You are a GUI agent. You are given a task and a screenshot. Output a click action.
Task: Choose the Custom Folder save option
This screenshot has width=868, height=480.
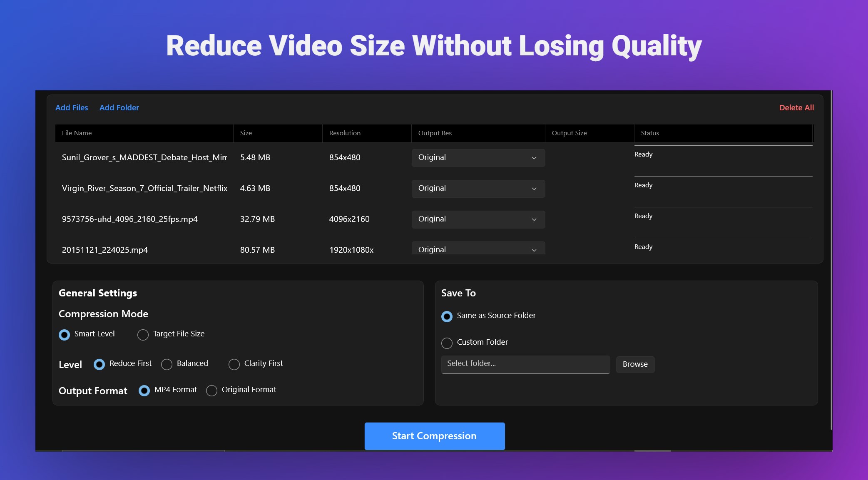pos(447,343)
